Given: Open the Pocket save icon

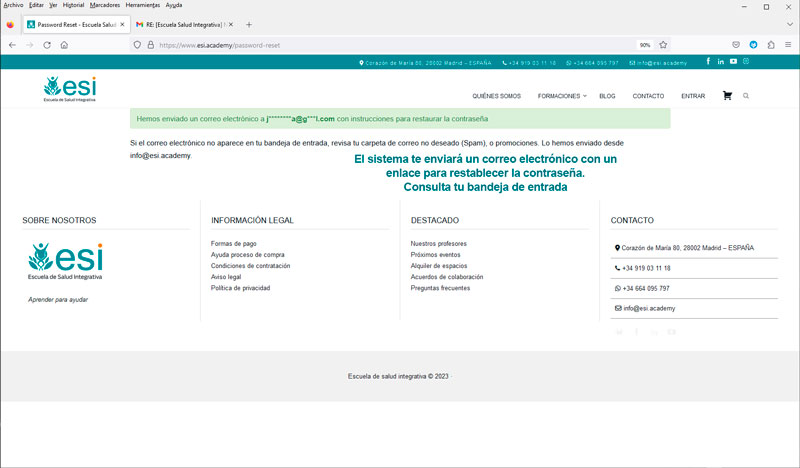Looking at the screenshot, I should click(x=736, y=45).
